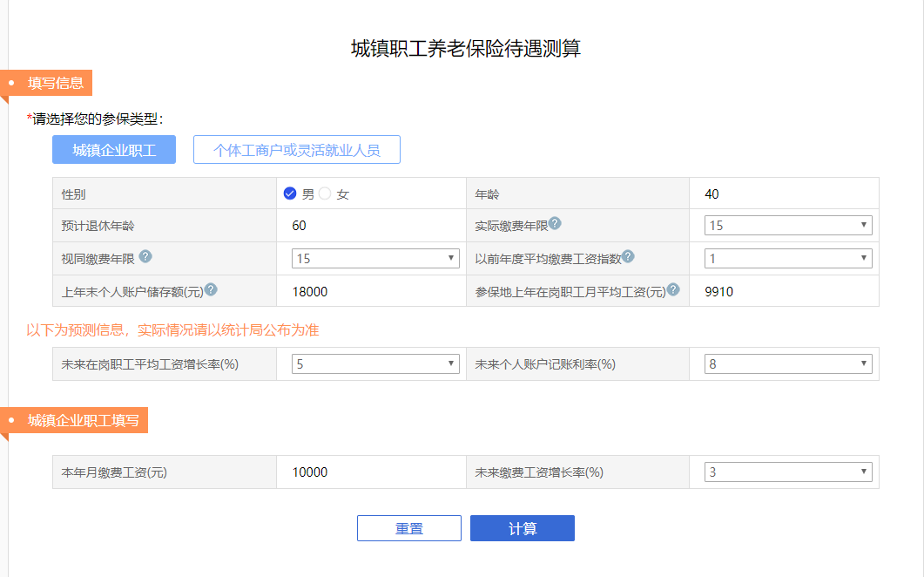Open the 实际缴费年限 dropdown
Screen dimensions: 924x577
(x=787, y=226)
